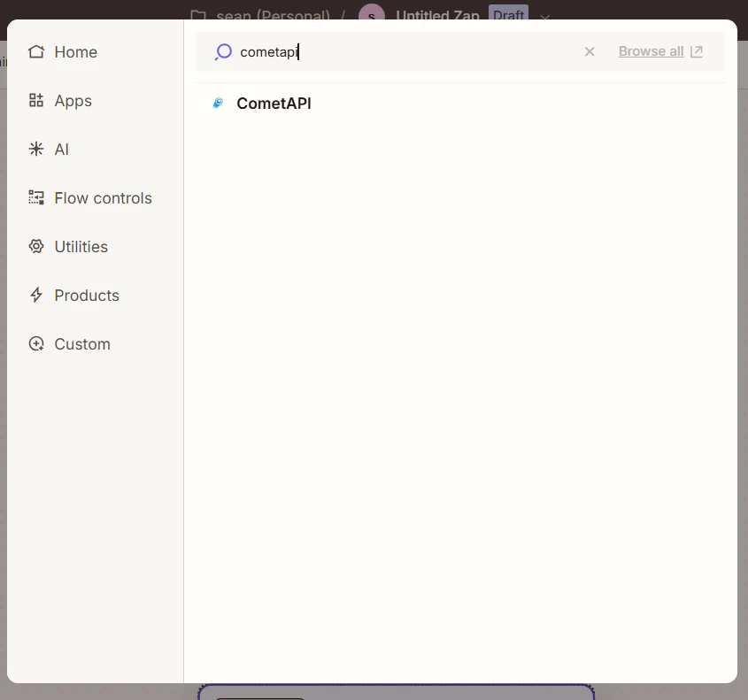Select the Custom category
748x700 pixels.
click(x=69, y=343)
